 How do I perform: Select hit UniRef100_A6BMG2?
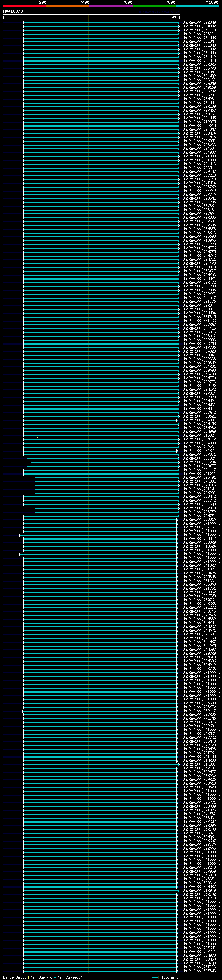(x=199, y=592)
